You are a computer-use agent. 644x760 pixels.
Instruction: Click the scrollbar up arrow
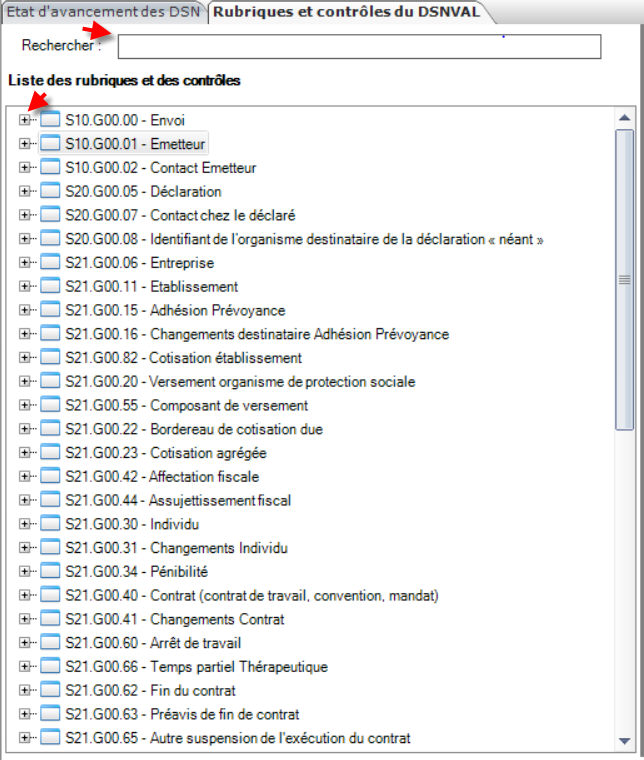(x=625, y=117)
